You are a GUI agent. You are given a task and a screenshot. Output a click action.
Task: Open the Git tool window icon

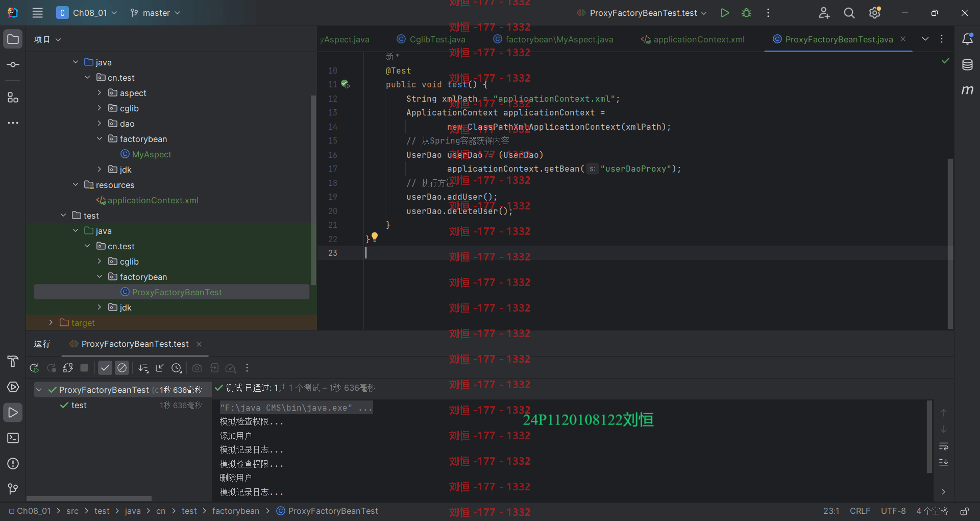click(x=13, y=489)
